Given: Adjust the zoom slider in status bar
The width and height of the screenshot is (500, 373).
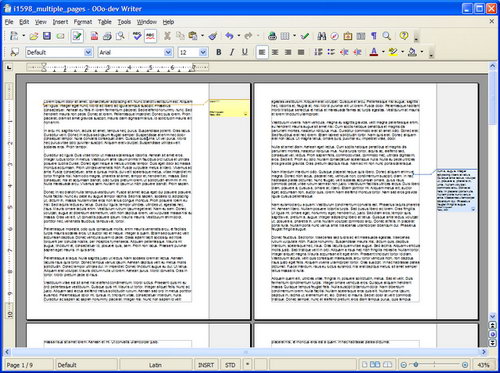Looking at the screenshot, I should pyautogui.click(x=434, y=365).
